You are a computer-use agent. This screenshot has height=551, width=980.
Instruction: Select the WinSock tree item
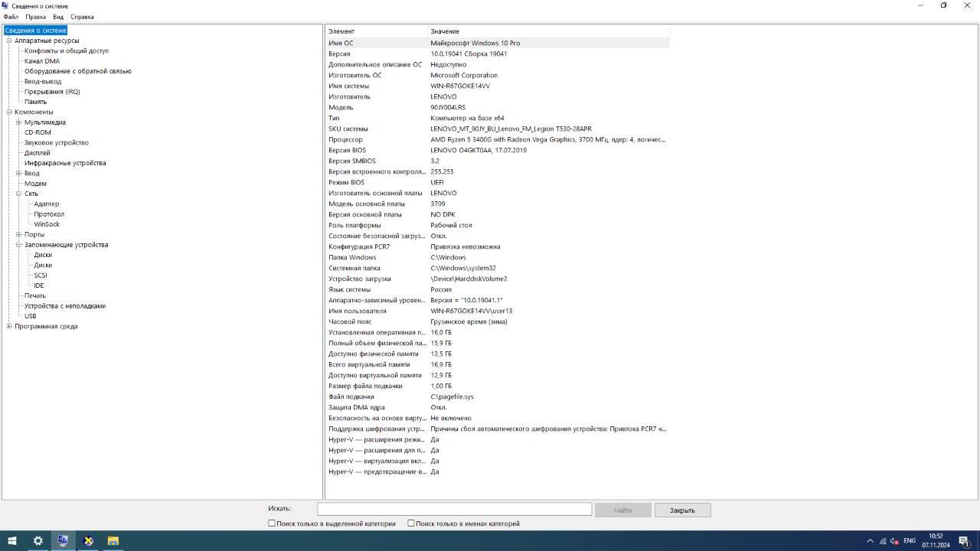[x=47, y=224]
